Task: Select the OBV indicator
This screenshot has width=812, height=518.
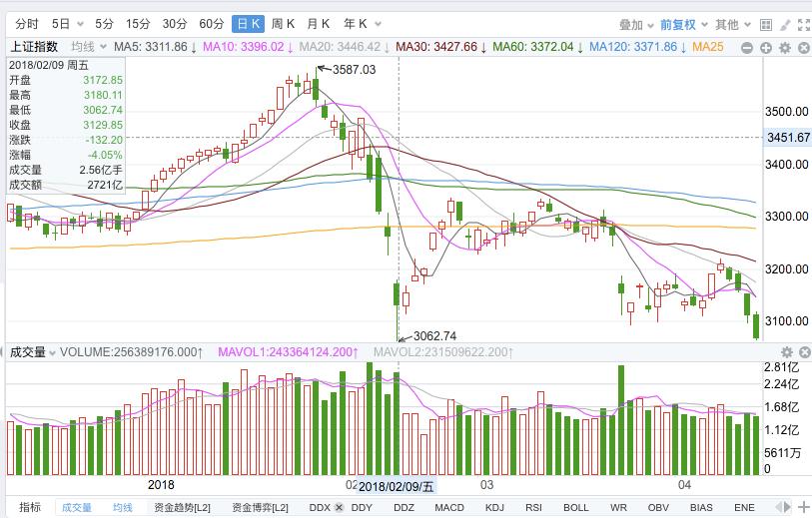Action: point(658,508)
